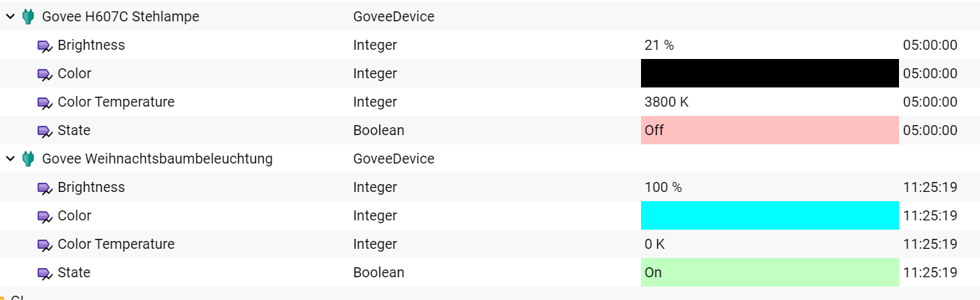
Task: Click the Weihnachtsbaumbeleuchtung State variable icon
Action: [x=45, y=274]
